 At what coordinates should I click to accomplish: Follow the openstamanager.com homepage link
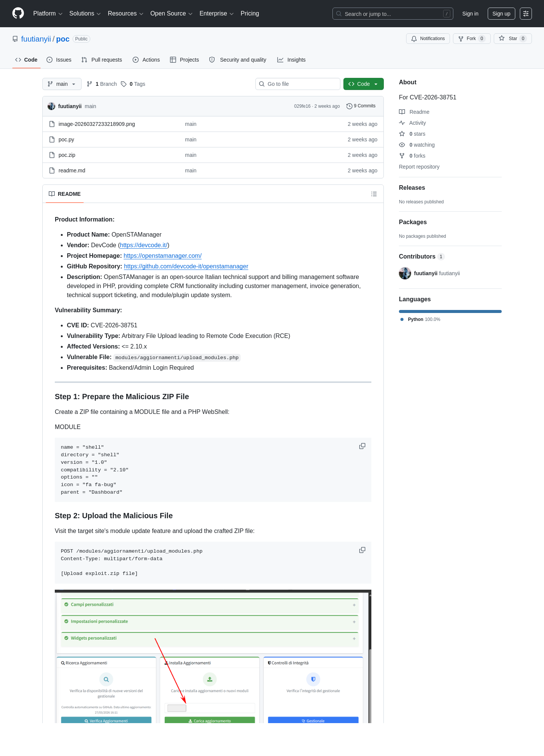[x=162, y=256]
